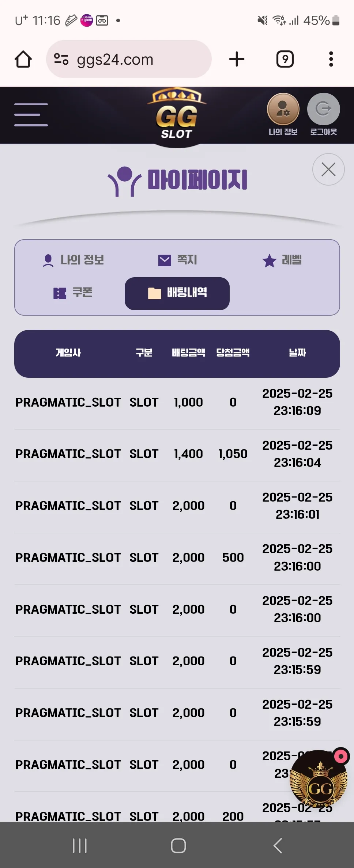
Task: Open the floating GG winged badge
Action: pyautogui.click(x=319, y=778)
